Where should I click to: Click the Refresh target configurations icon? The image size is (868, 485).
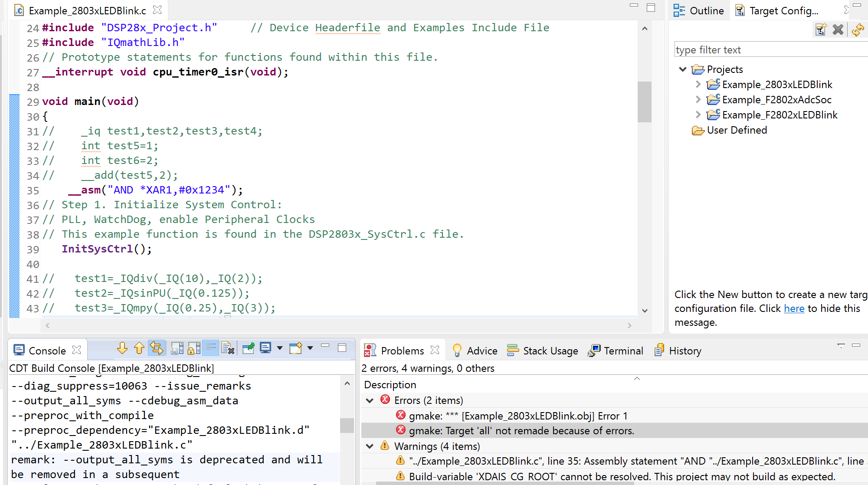click(858, 29)
